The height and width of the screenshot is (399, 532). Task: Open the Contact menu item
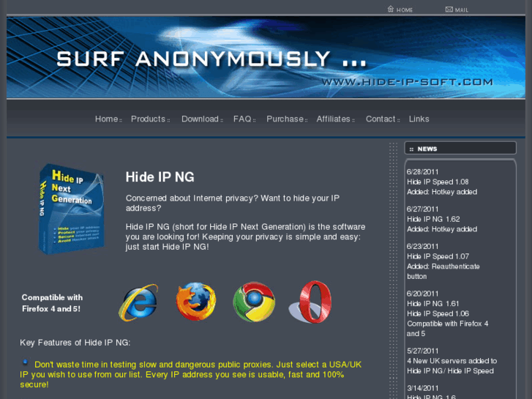(381, 119)
